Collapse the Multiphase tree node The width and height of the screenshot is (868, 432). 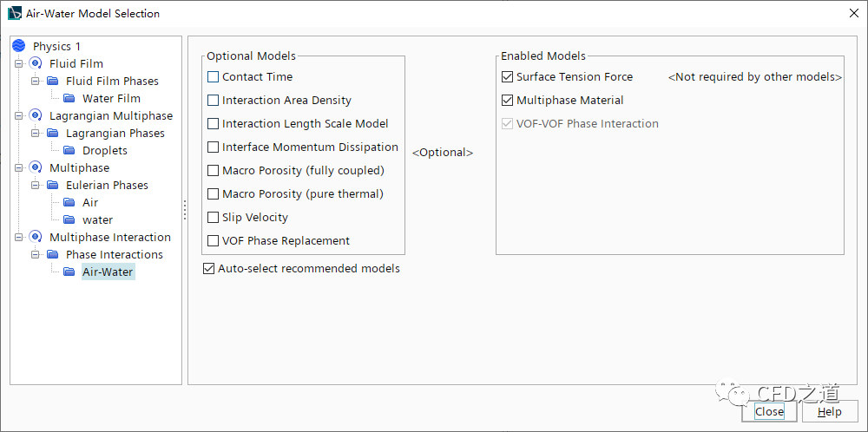click(x=19, y=167)
